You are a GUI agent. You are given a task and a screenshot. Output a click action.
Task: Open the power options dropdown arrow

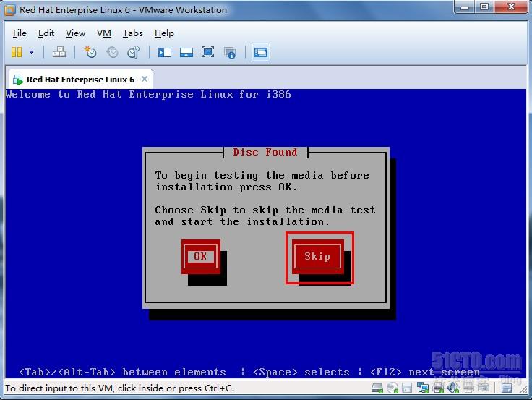point(31,52)
